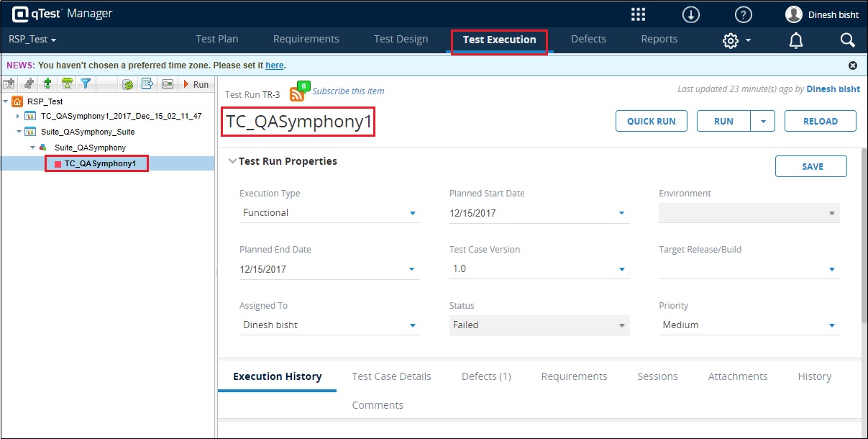This screenshot has width=868, height=439.
Task: Click the add test suite toolbar icon
Action: (x=29, y=84)
